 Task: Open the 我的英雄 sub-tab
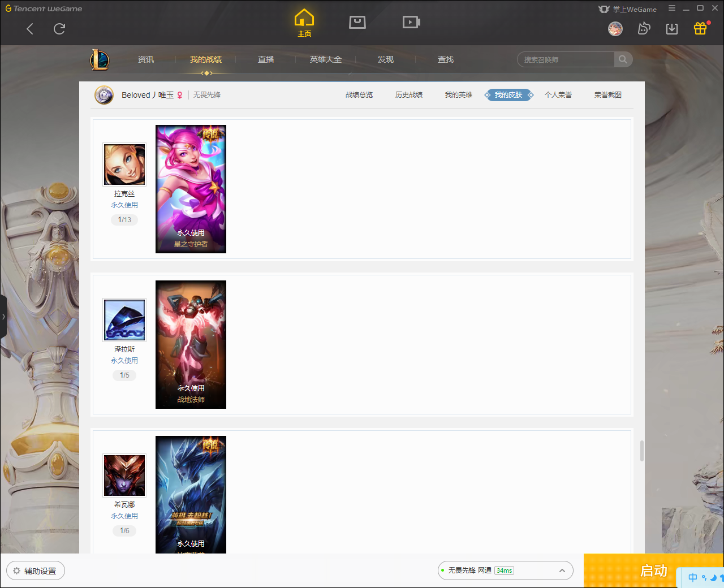click(459, 95)
